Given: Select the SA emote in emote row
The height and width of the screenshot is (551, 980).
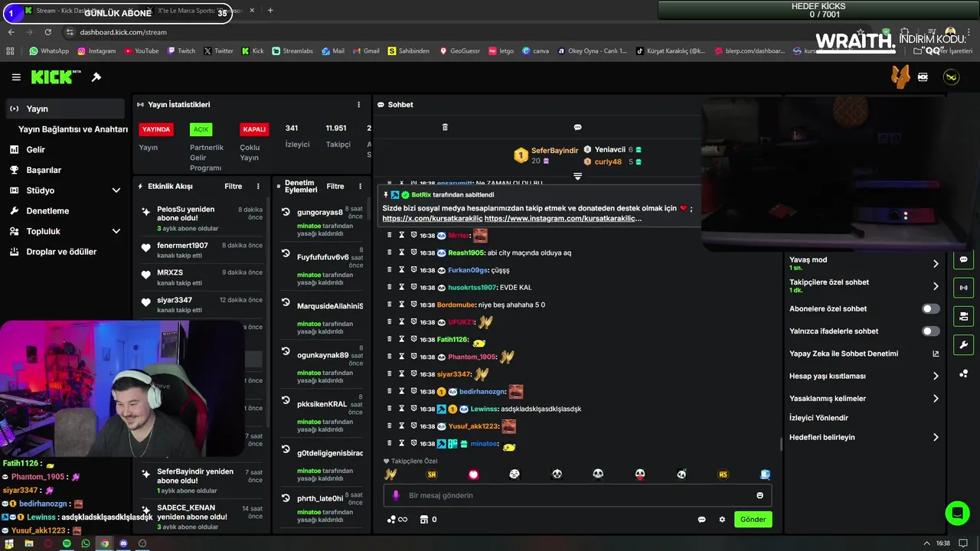Looking at the screenshot, I should (x=432, y=474).
